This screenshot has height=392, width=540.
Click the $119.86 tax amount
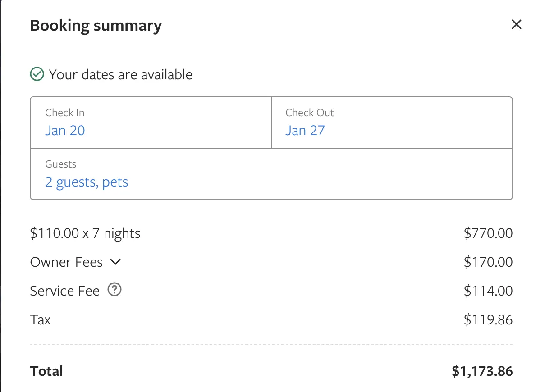pyautogui.click(x=488, y=320)
